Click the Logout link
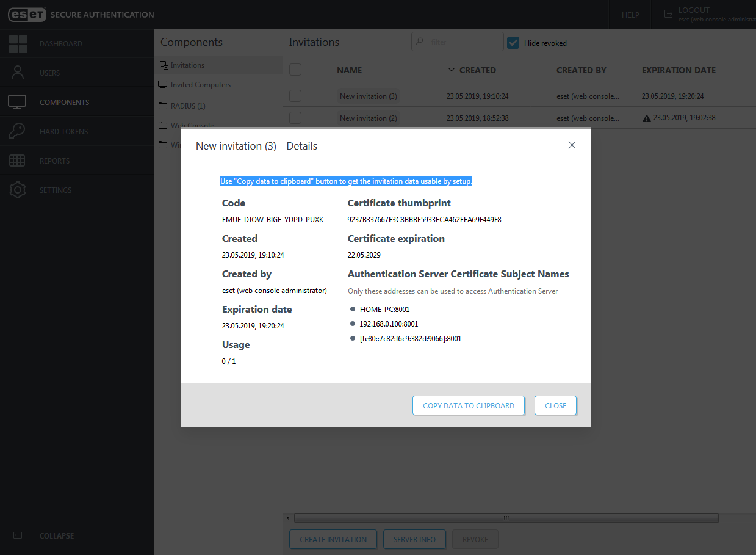The image size is (756, 555). pos(694,10)
